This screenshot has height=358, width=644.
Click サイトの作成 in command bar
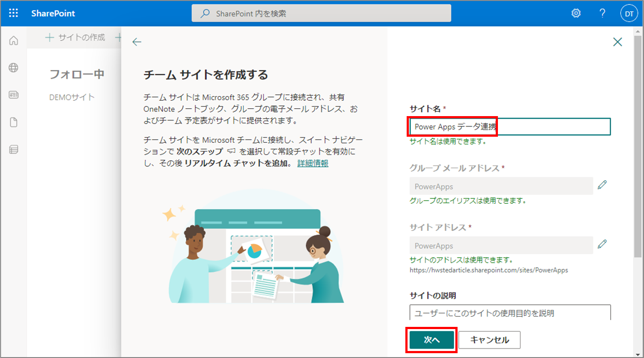click(75, 38)
